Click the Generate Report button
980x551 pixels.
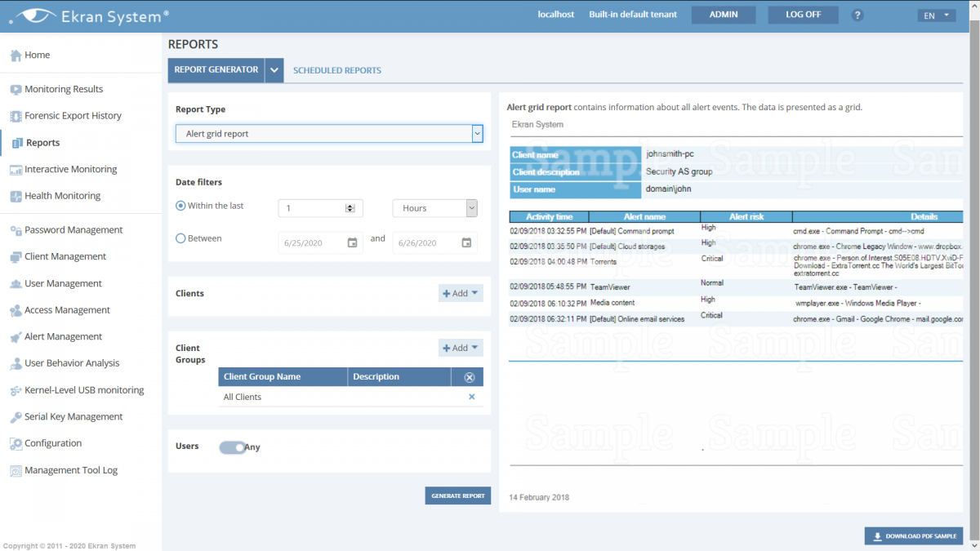click(457, 495)
